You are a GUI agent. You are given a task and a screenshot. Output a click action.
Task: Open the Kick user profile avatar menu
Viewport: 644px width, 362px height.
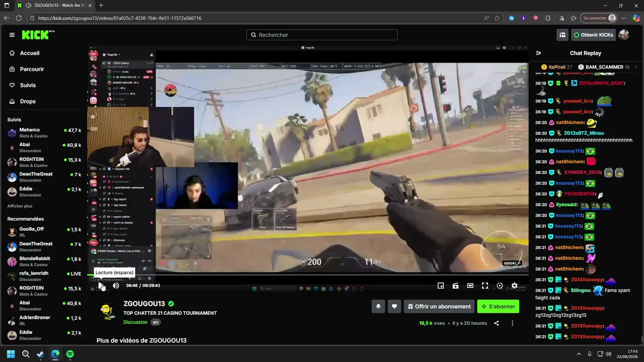tap(624, 35)
